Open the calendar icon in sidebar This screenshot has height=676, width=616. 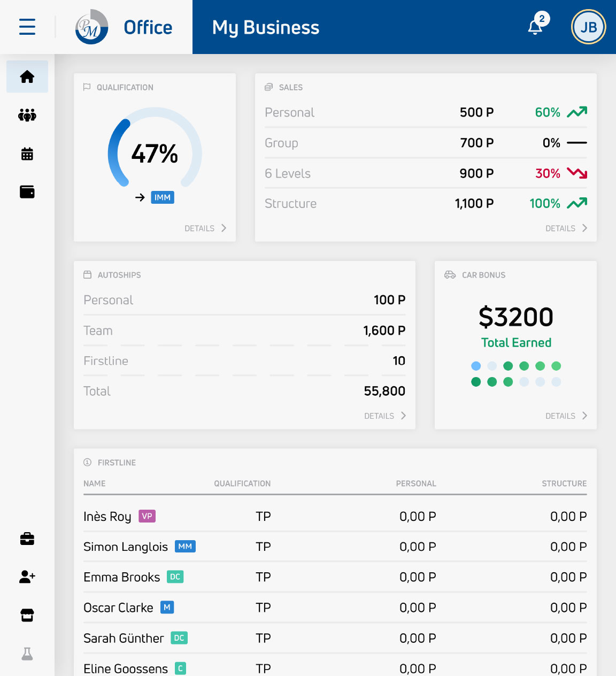tap(27, 154)
